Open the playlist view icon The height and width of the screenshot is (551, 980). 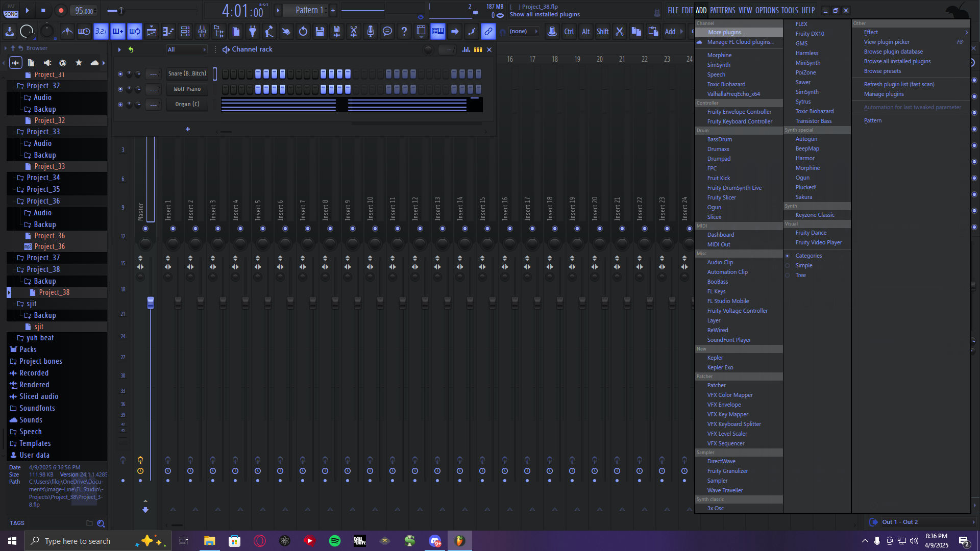[x=152, y=32]
